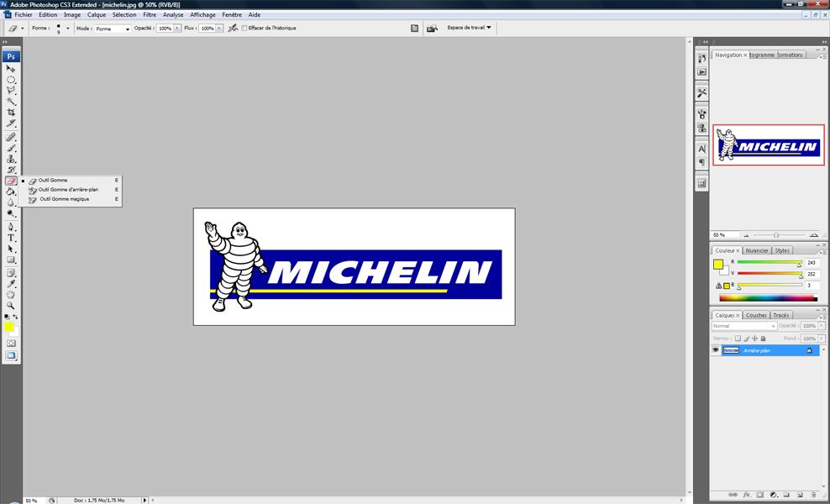The image size is (830, 504).
Task: Select the History Brush tool
Action: 11,170
